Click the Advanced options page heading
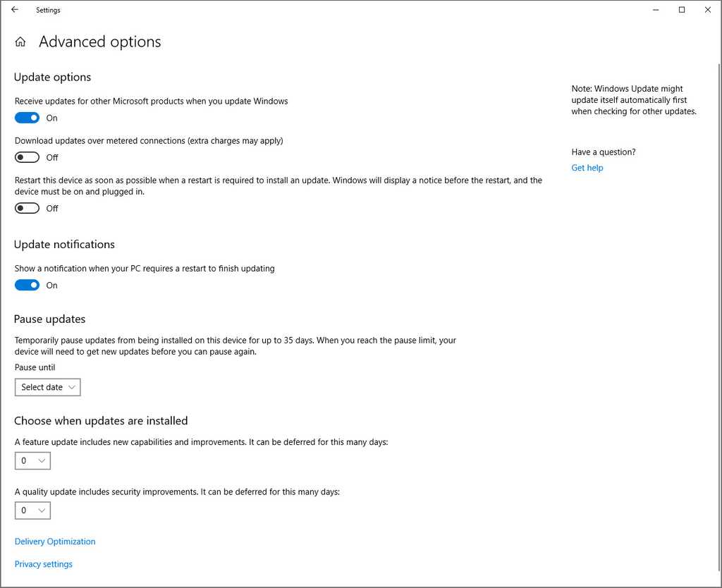Image resolution: width=722 pixels, height=588 pixels. (99, 42)
